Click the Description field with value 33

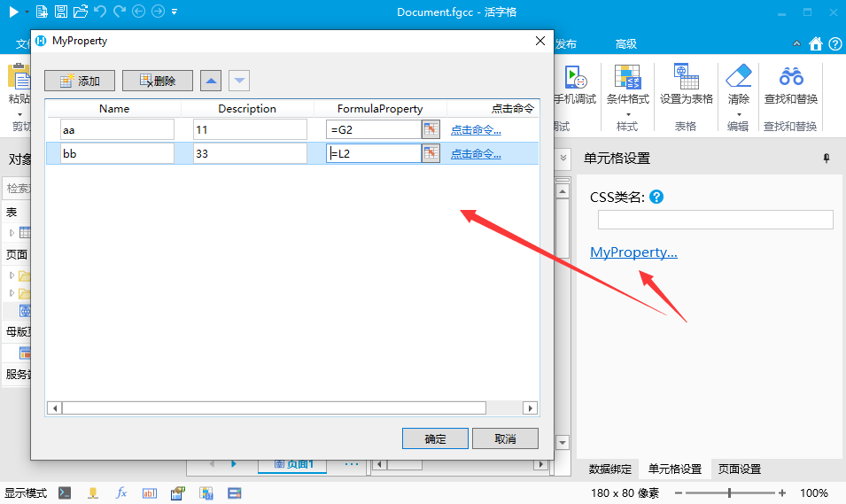coord(250,153)
